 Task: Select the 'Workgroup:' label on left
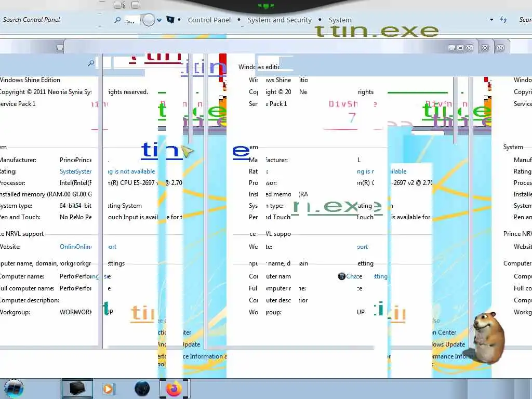15,312
